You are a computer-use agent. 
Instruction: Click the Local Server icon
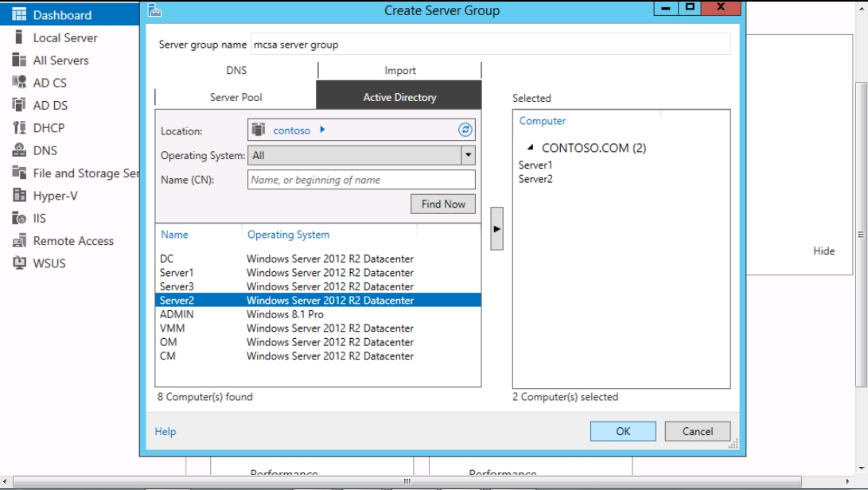pos(19,37)
